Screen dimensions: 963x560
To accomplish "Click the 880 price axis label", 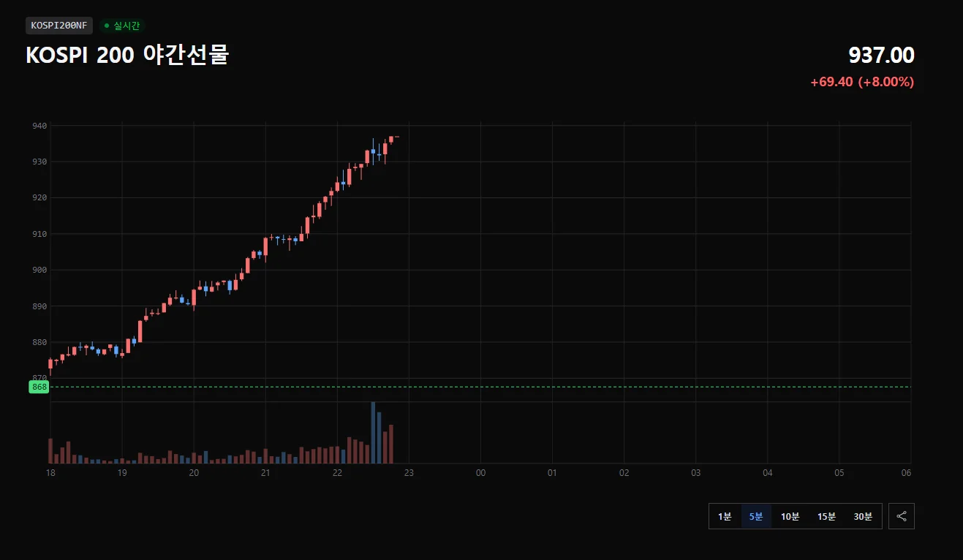I will pyautogui.click(x=39, y=342).
